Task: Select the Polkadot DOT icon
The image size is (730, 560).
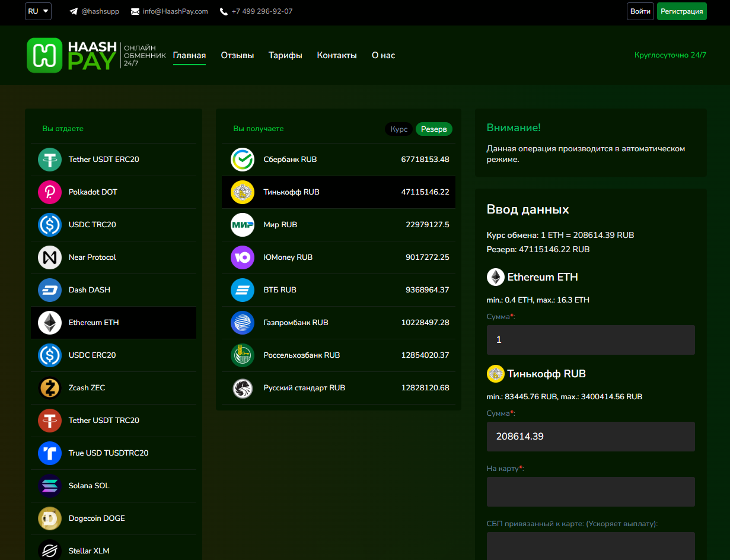Action: (50, 192)
